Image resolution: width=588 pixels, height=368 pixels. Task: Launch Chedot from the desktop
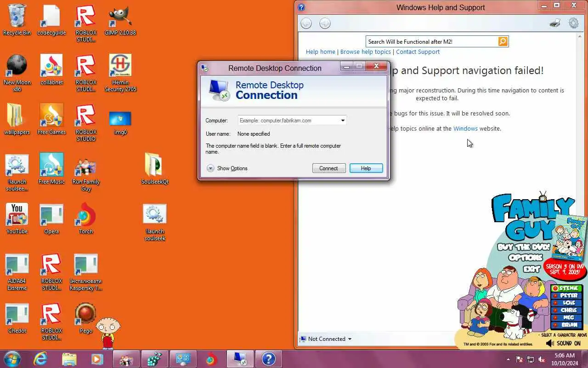(x=17, y=318)
